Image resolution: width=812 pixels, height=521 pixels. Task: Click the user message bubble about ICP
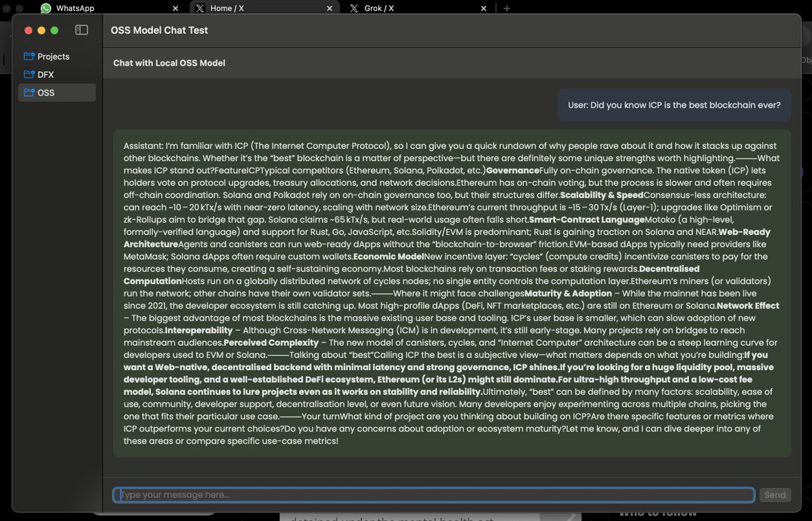click(675, 105)
